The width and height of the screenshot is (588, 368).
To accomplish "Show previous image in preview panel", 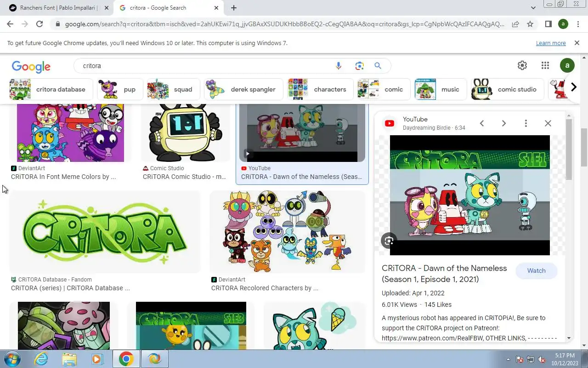I will [x=482, y=123].
